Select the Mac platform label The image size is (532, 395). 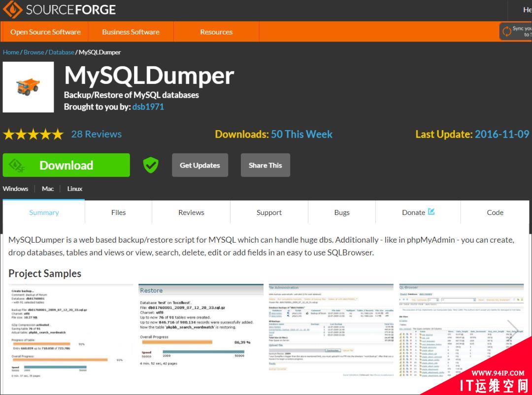click(47, 189)
